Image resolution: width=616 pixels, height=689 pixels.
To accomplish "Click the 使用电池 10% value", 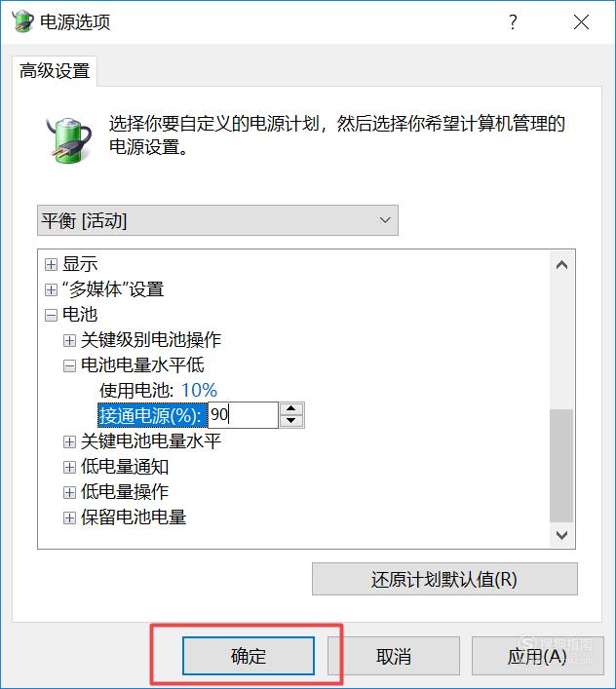I will pyautogui.click(x=200, y=390).
